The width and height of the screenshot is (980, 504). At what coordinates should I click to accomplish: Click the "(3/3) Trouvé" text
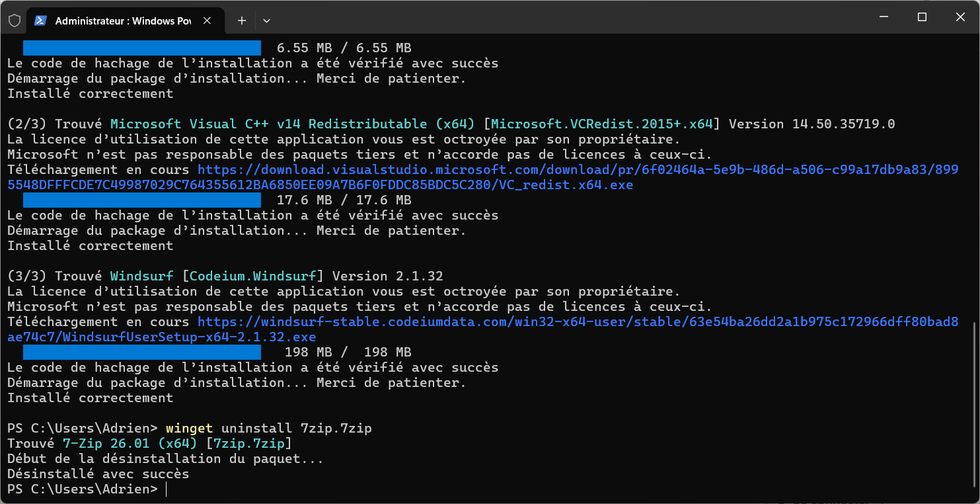tap(55, 276)
